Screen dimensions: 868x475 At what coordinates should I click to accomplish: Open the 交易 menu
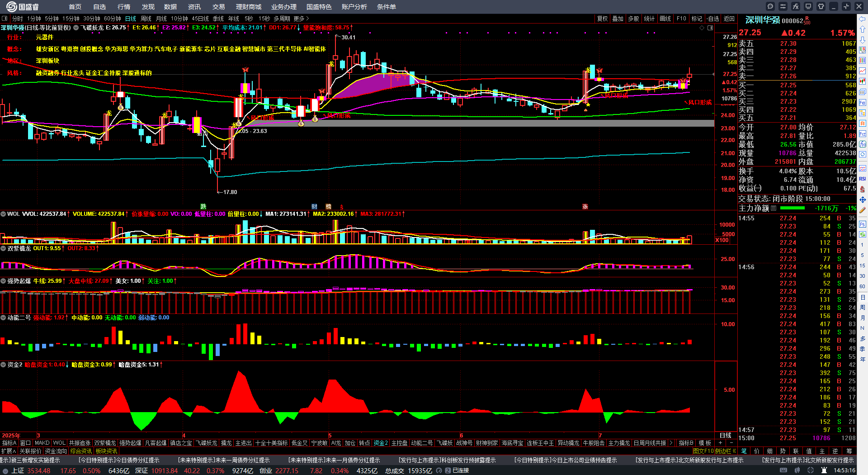click(x=219, y=7)
